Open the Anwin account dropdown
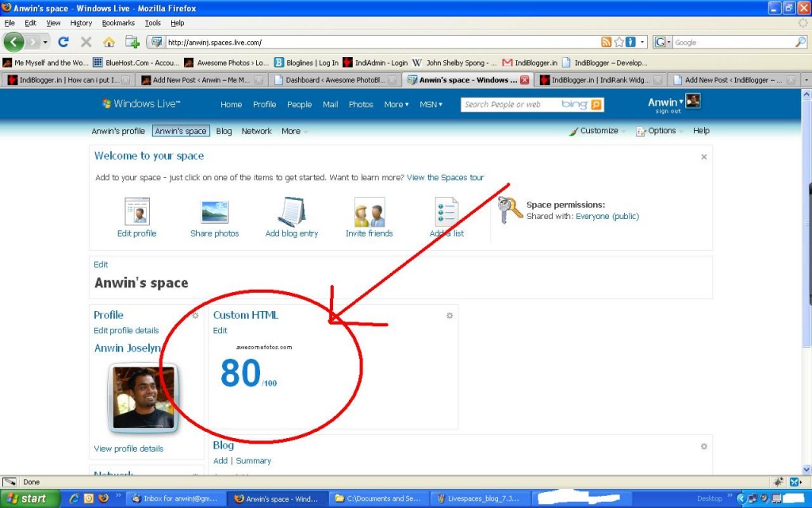The height and width of the screenshot is (508, 812). coord(665,102)
